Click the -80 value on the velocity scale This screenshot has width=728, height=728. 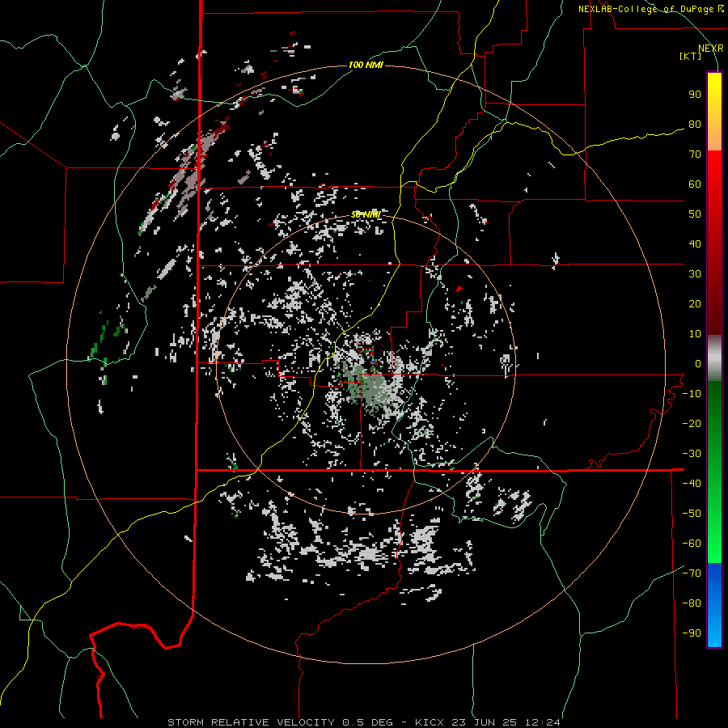pyautogui.click(x=692, y=603)
